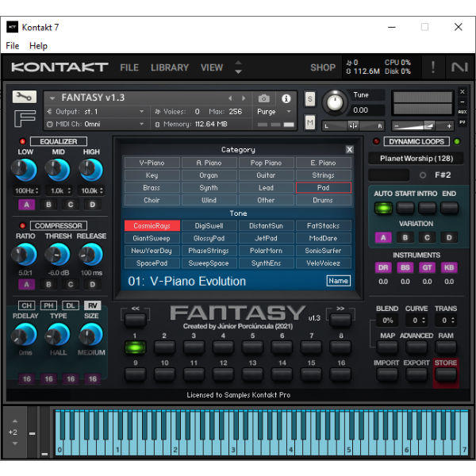Click the SHOP link
Image resolution: width=476 pixels, height=476 pixels.
point(323,67)
